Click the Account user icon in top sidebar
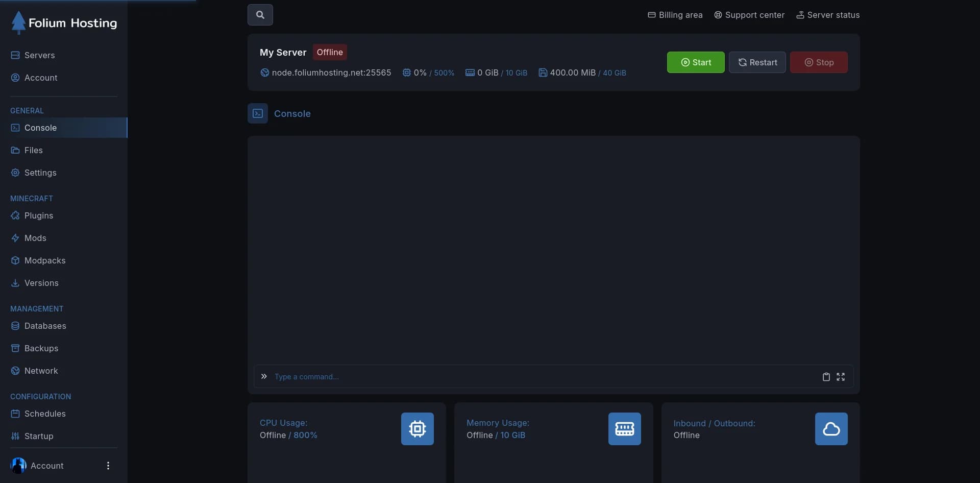 (15, 78)
